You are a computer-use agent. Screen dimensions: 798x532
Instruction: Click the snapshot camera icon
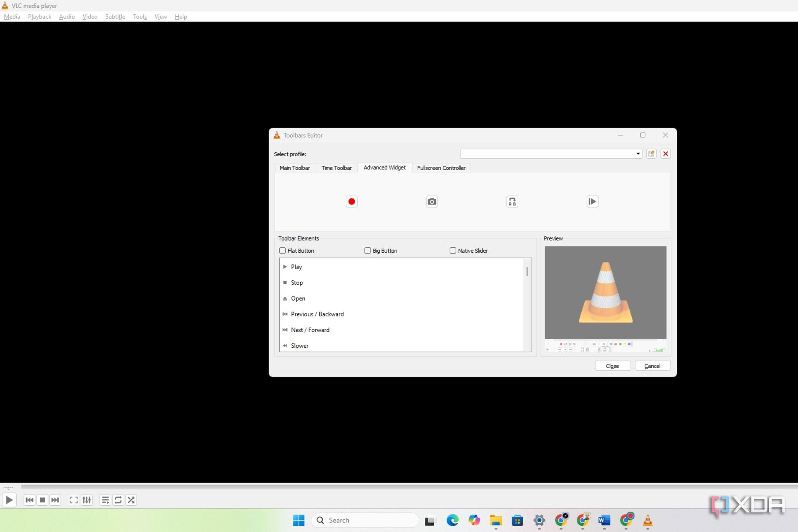[x=432, y=201]
